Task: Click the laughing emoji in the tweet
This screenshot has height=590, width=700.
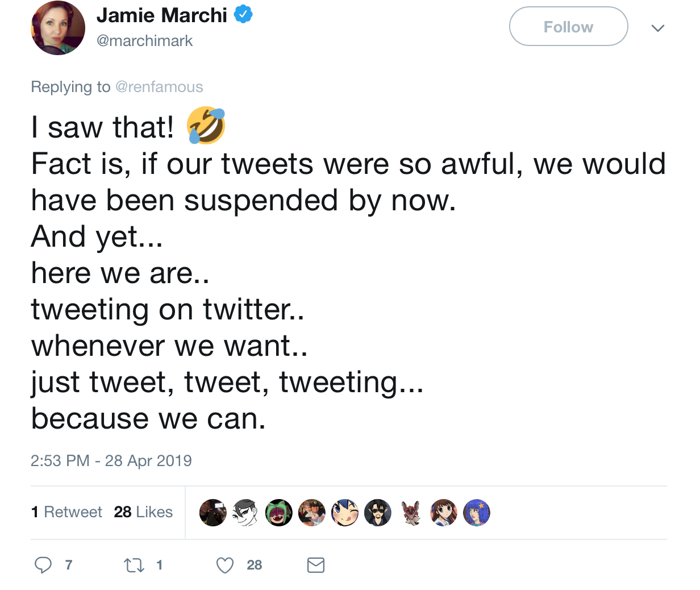Action: 206,126
